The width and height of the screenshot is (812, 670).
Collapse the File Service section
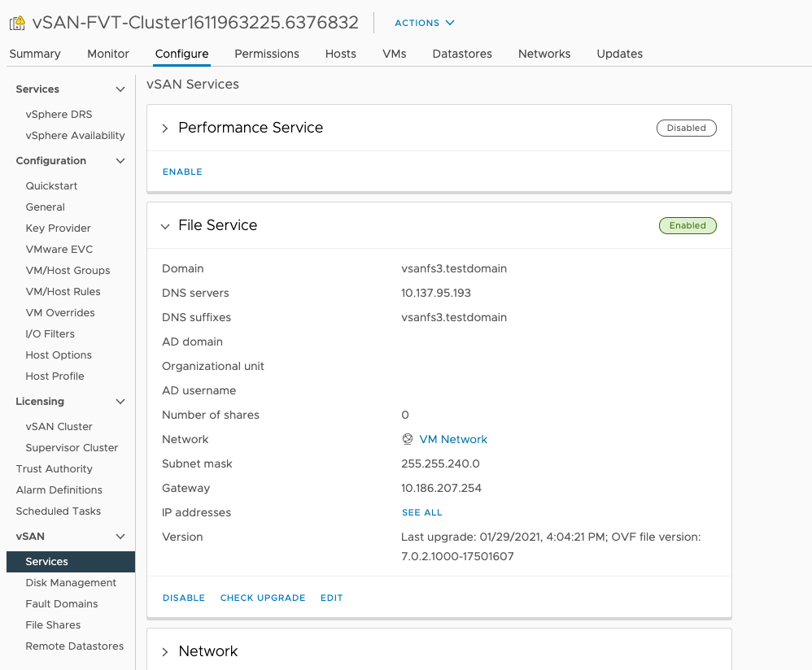click(x=165, y=225)
